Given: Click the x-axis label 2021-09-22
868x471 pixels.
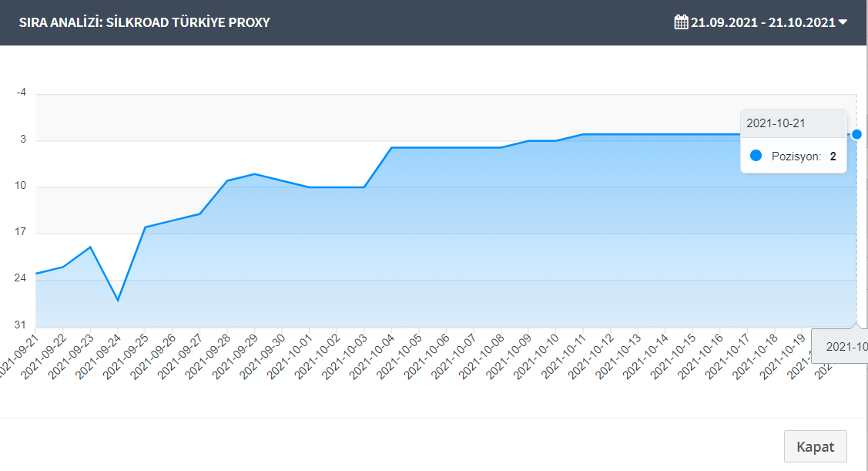Looking at the screenshot, I should (x=43, y=355).
